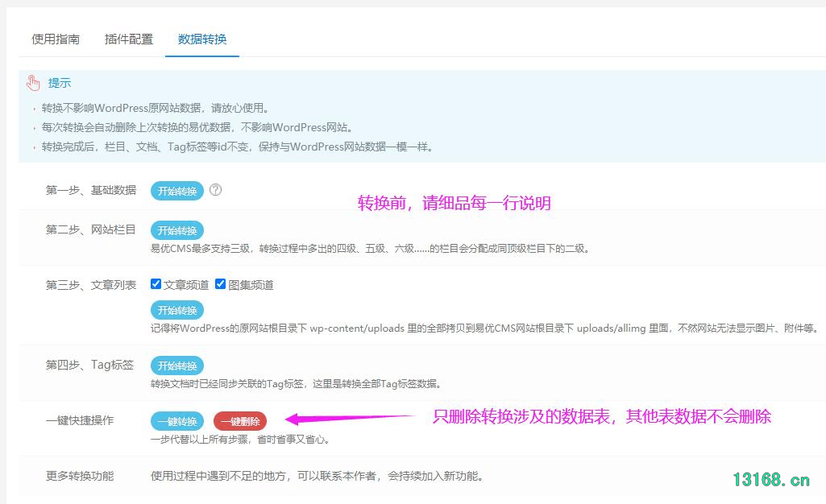
Task: Click the question mark help icon
Action: (x=215, y=191)
